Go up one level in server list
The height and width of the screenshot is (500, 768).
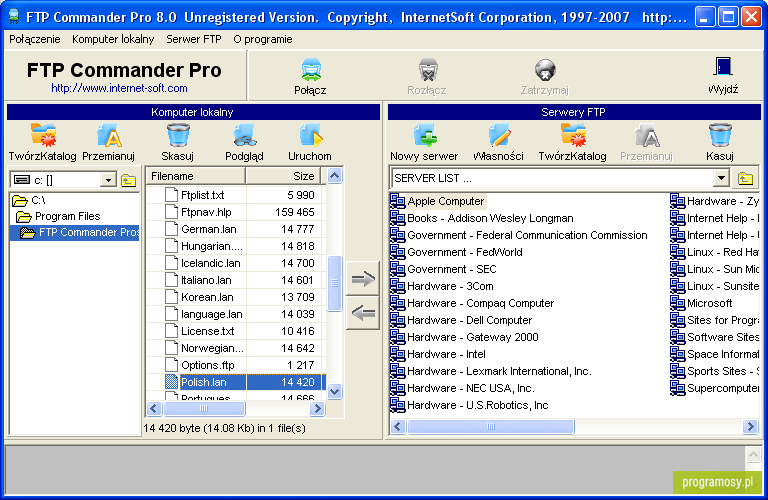745,178
